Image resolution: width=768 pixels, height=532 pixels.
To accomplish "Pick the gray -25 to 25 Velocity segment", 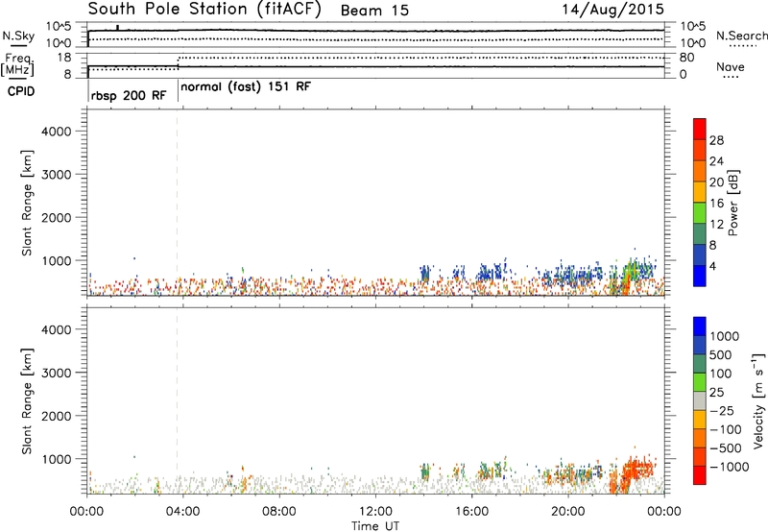I will click(700, 400).
